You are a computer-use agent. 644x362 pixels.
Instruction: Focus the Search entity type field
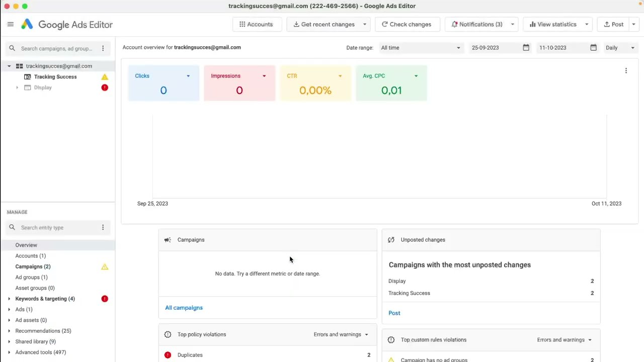57,227
